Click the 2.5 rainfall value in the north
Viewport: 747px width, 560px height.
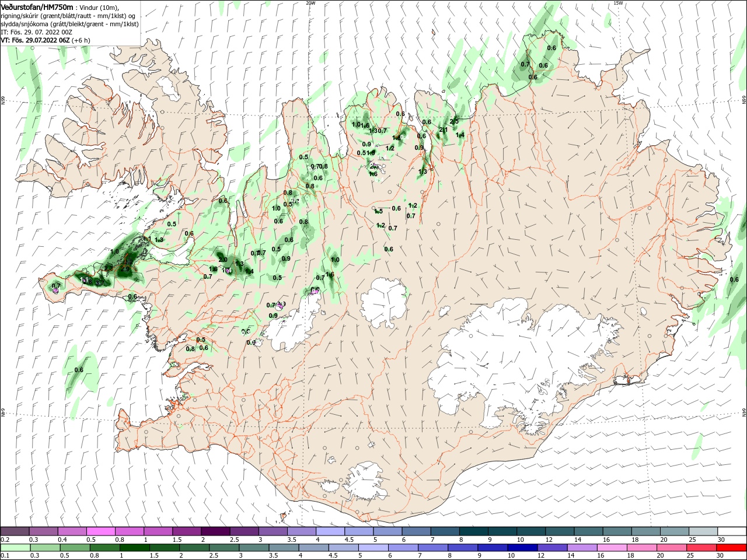[x=454, y=121]
